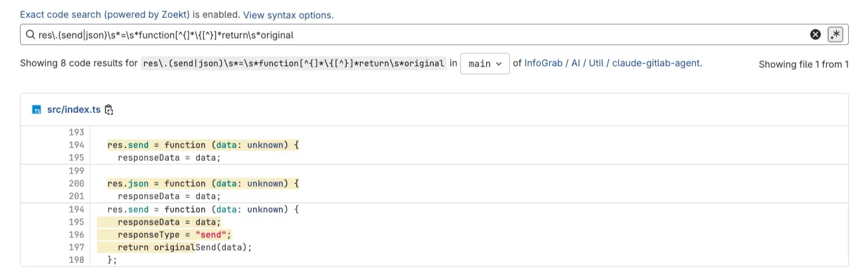Open the claude-gitlab-agent project link

pyautogui.click(x=656, y=63)
